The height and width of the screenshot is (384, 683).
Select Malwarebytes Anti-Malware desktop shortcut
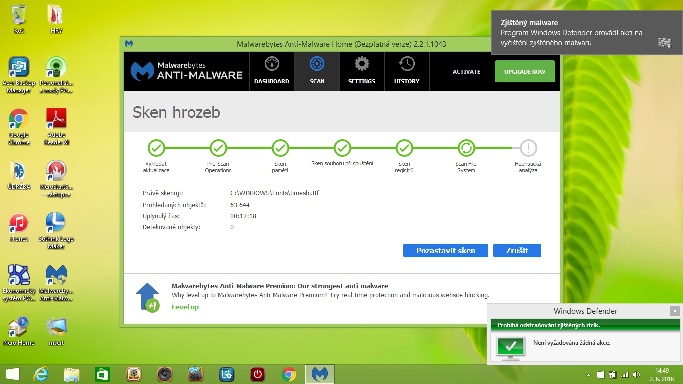tap(56, 283)
